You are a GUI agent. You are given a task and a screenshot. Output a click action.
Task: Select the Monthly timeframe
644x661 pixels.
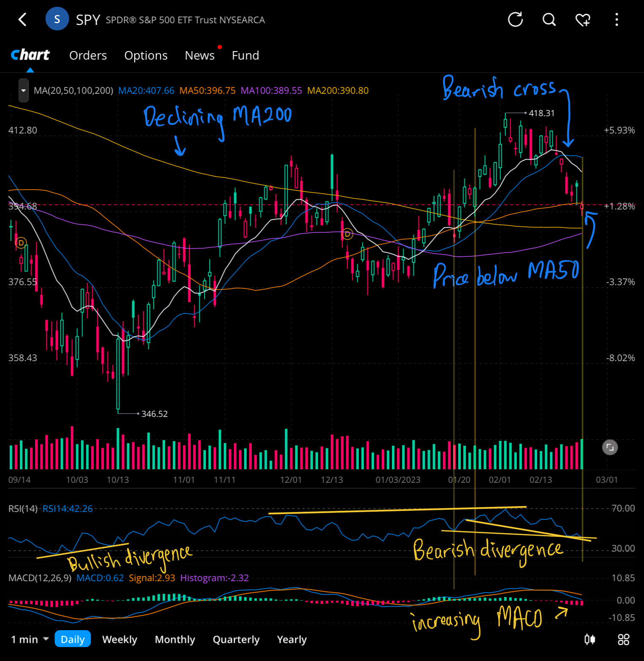pos(175,639)
